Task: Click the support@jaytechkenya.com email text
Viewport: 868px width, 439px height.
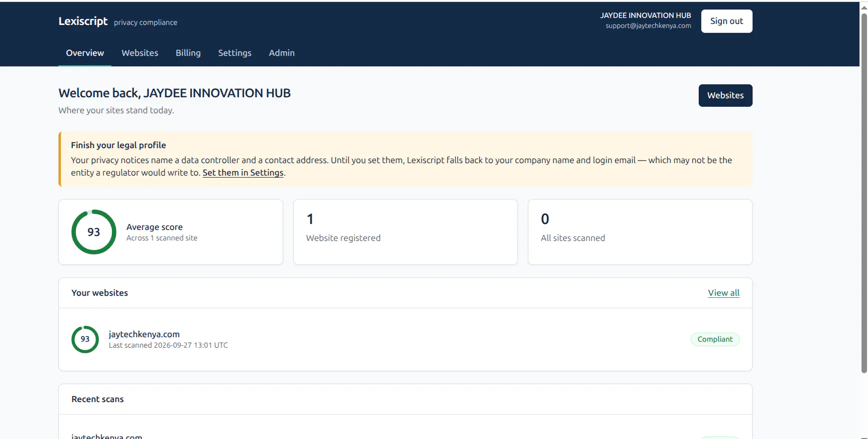Action: coord(648,26)
